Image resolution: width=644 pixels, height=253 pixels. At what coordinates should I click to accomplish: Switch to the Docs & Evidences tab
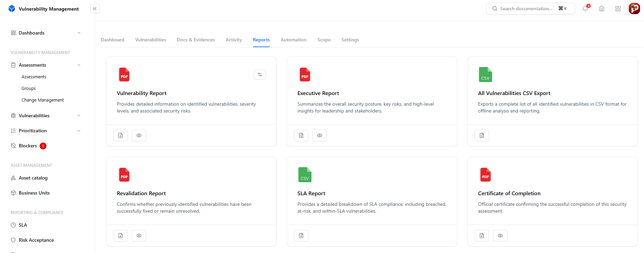(x=196, y=40)
